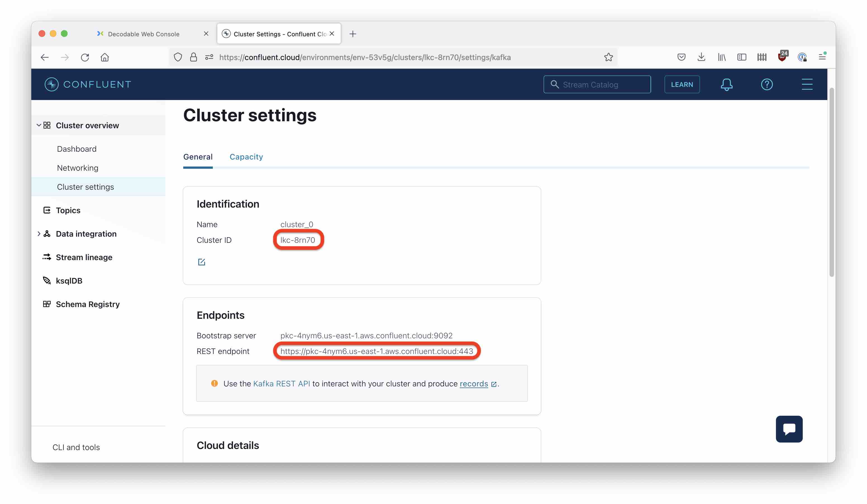Screen dimensions: 867x504
Task: Open records in a new tab via external link icon
Action: pyautogui.click(x=494, y=384)
